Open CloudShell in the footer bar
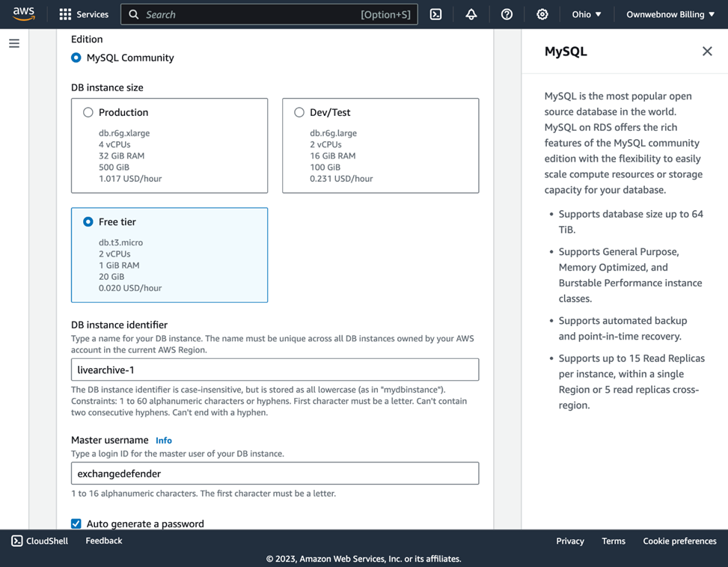This screenshot has width=728, height=567. tap(40, 541)
